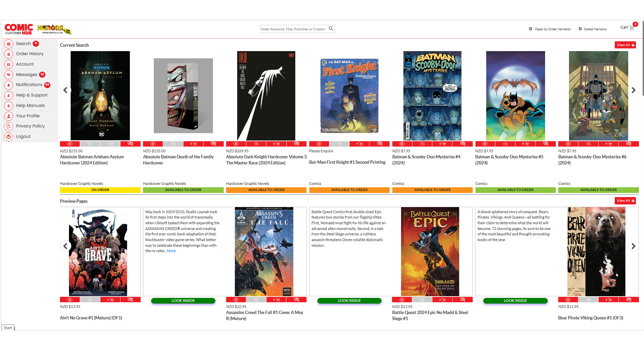The height and width of the screenshot is (350, 644).
Task: Add Absolute Batman Death of the Family to cart
Action: click(193, 144)
